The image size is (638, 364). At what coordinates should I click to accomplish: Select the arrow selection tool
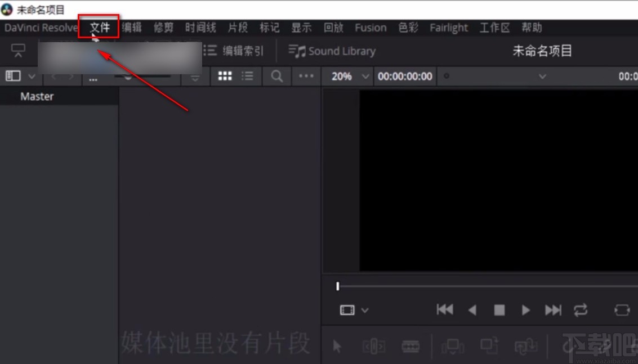coord(337,346)
